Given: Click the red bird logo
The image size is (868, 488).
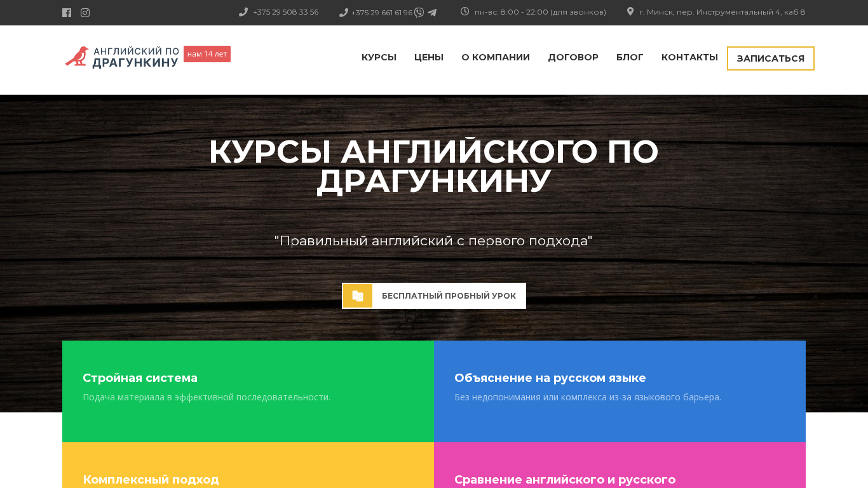Looking at the screenshot, I should [x=77, y=57].
